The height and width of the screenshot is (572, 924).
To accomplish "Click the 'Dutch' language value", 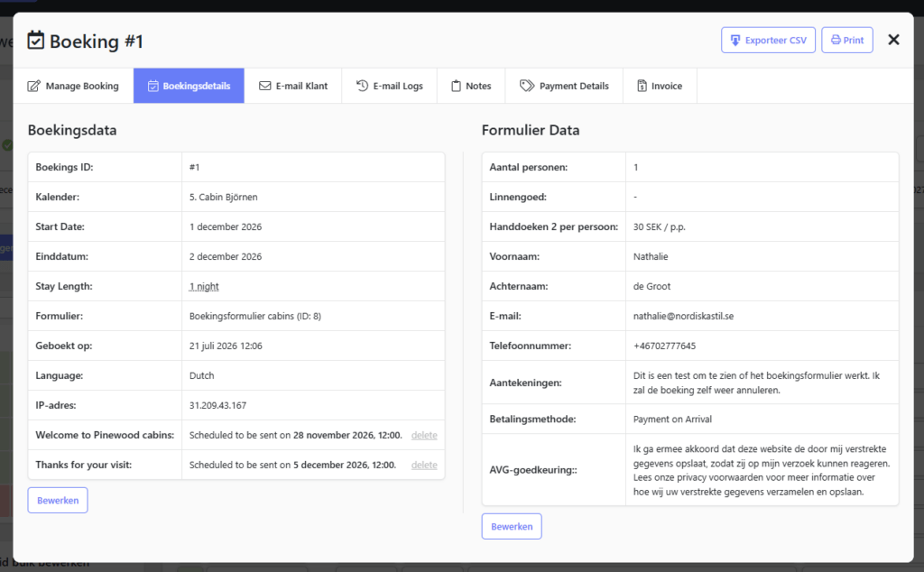I will pyautogui.click(x=201, y=376).
